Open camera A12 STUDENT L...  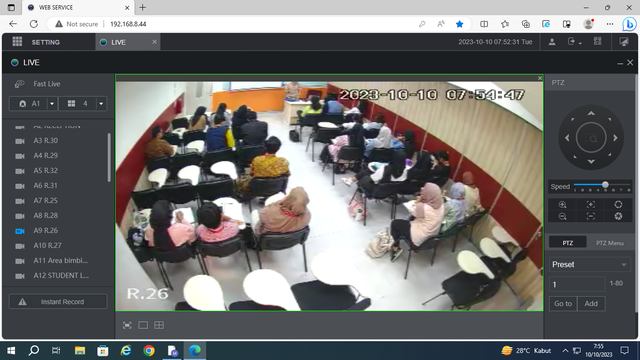coord(61,276)
